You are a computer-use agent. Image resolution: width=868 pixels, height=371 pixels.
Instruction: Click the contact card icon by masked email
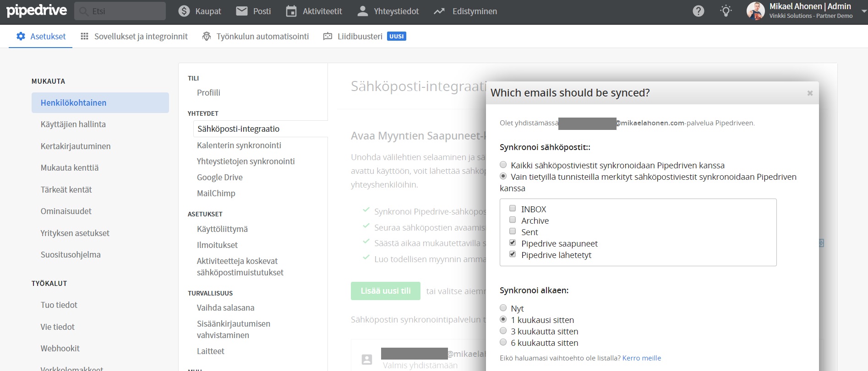[367, 360]
